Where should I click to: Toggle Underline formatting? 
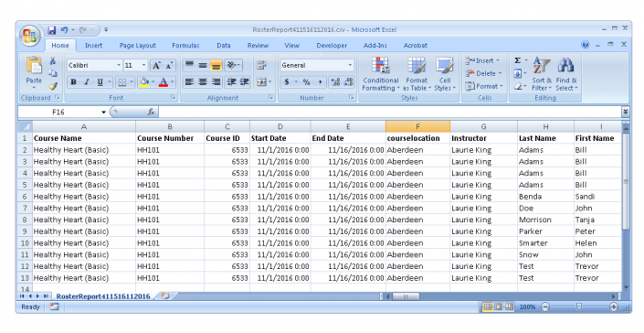pyautogui.click(x=100, y=82)
